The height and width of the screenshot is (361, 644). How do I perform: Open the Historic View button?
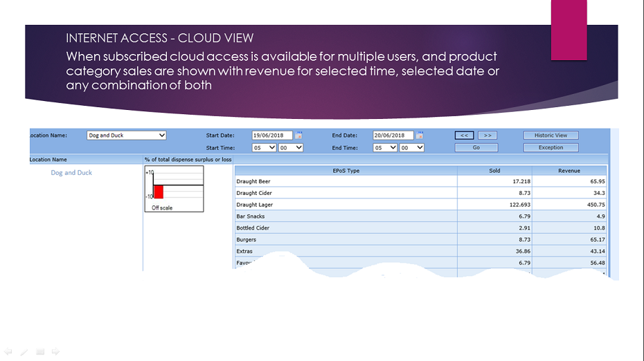551,136
